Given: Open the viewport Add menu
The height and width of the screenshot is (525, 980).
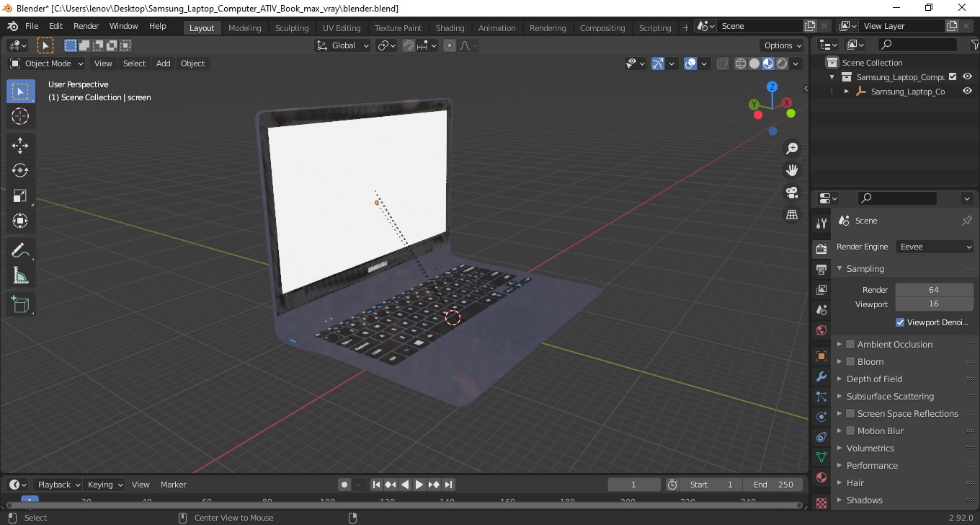Looking at the screenshot, I should tap(164, 63).
